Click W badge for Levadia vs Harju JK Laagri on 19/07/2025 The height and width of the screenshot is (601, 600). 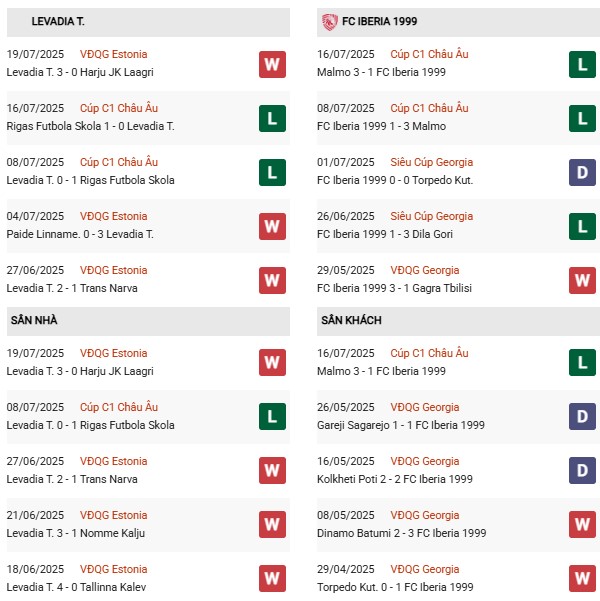click(x=271, y=65)
